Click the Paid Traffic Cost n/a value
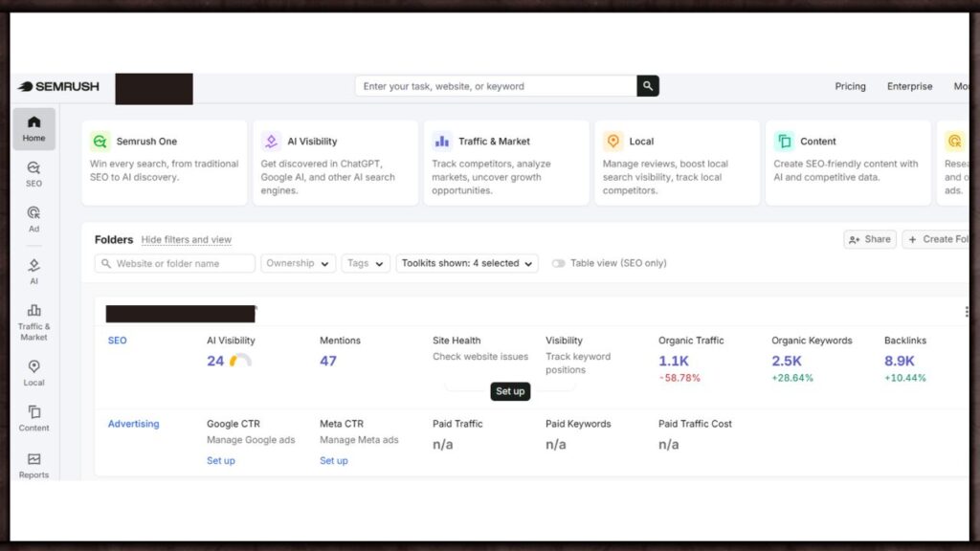 (668, 444)
